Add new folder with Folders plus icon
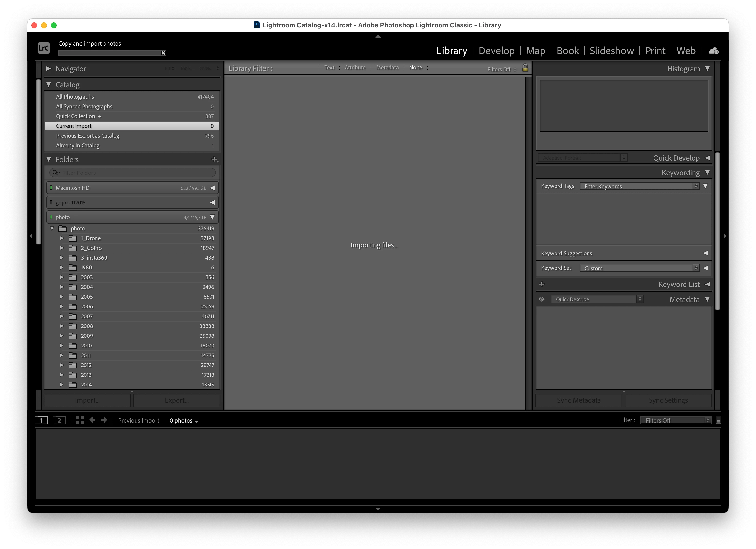 click(x=215, y=159)
